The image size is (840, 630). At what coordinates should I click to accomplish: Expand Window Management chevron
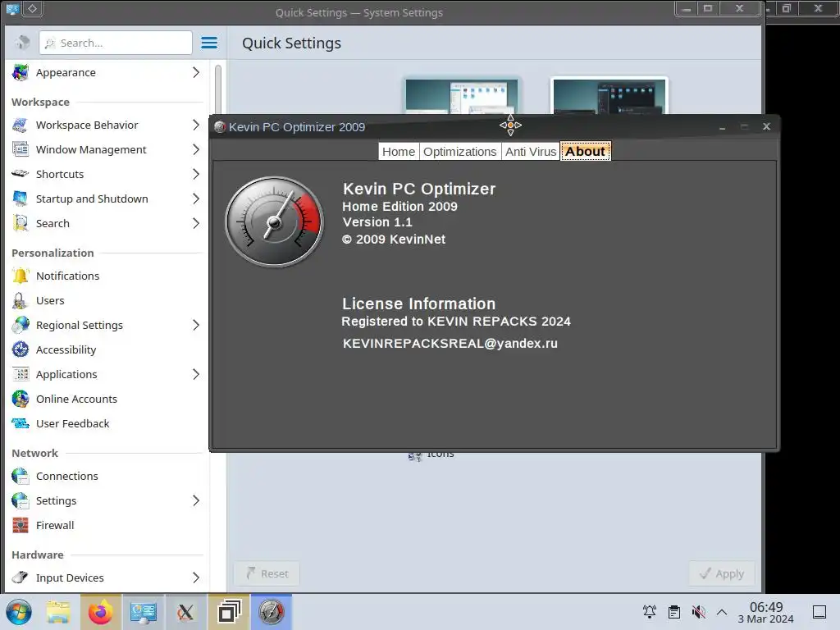pyautogui.click(x=196, y=149)
